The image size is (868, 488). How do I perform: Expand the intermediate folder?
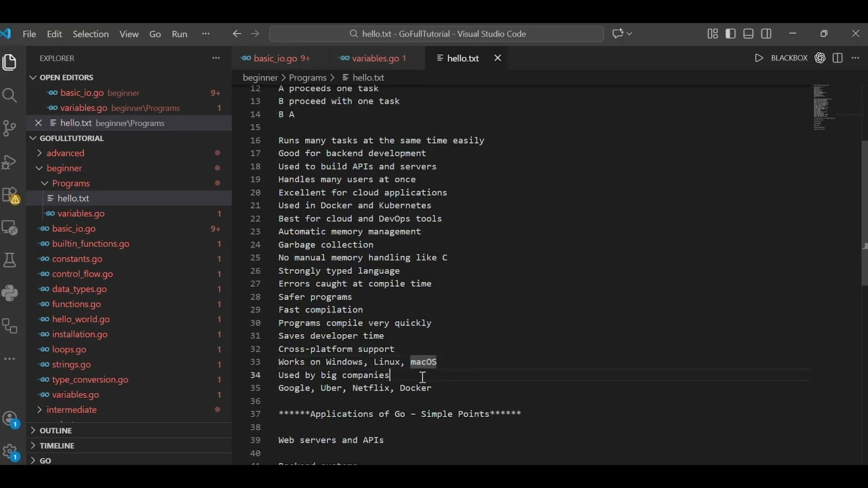[71, 409]
